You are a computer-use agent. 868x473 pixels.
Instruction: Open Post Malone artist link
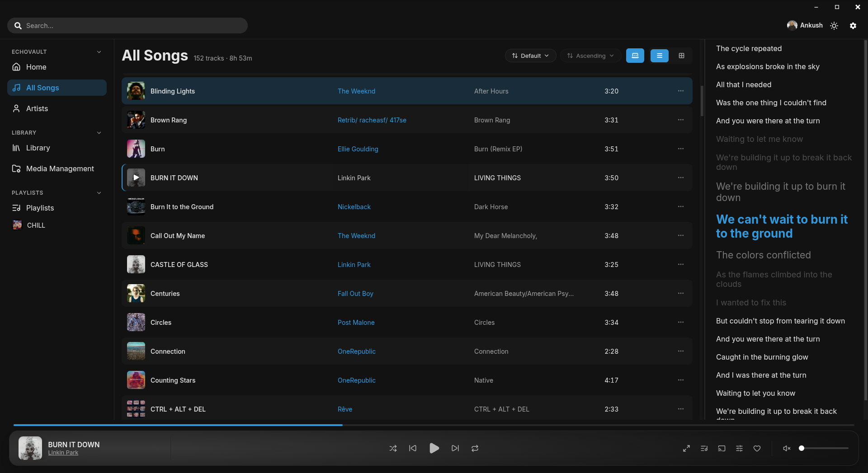click(356, 323)
